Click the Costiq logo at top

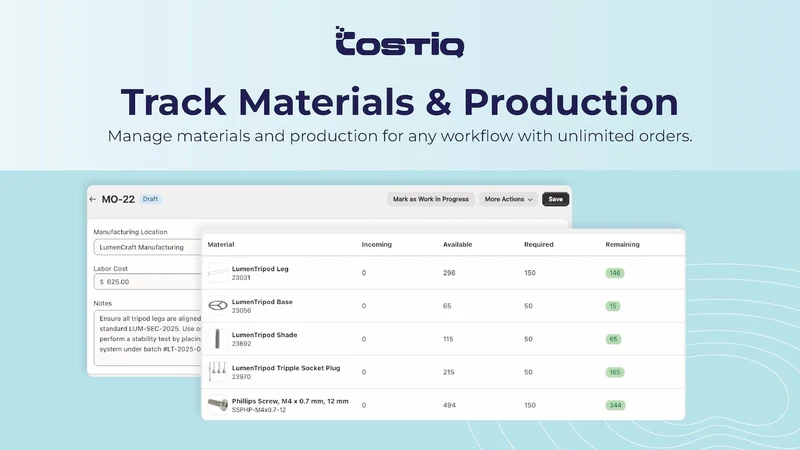coord(400,41)
